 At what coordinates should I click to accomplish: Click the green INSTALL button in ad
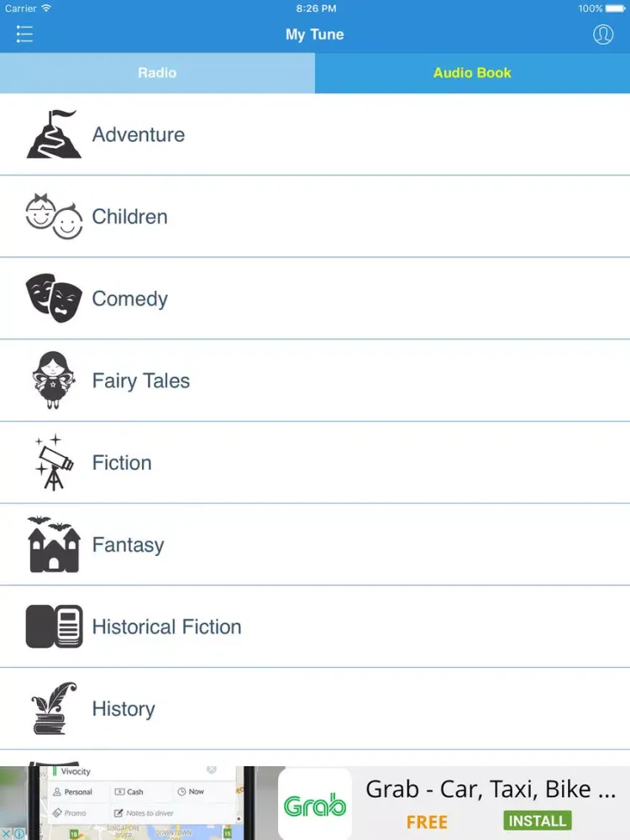[x=538, y=820]
